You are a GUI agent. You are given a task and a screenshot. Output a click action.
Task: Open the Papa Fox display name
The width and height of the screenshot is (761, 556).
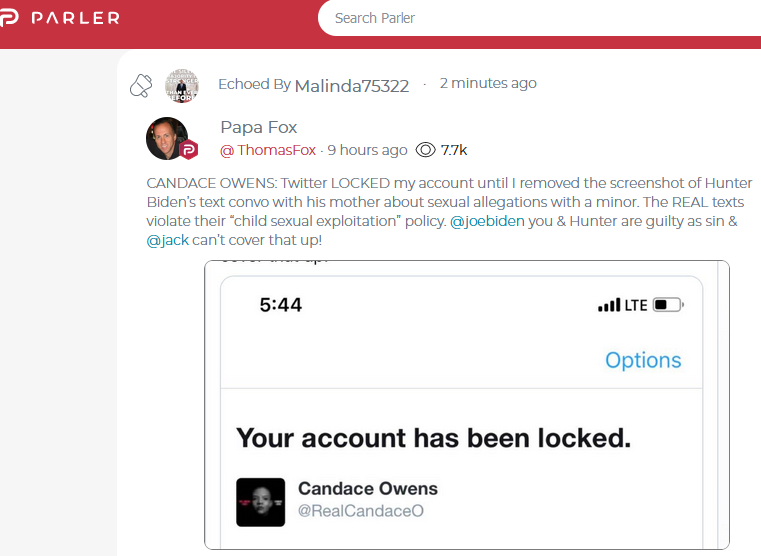(x=258, y=127)
